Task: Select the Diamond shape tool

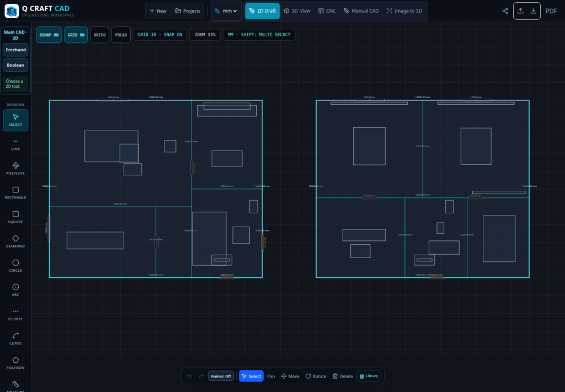Action: coord(15,241)
